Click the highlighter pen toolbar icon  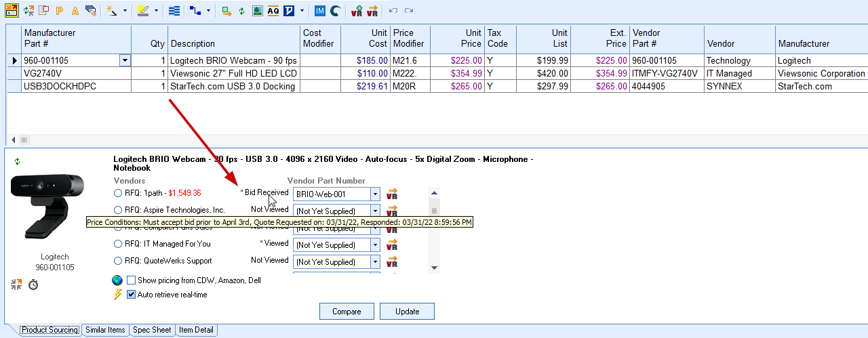coord(143,11)
